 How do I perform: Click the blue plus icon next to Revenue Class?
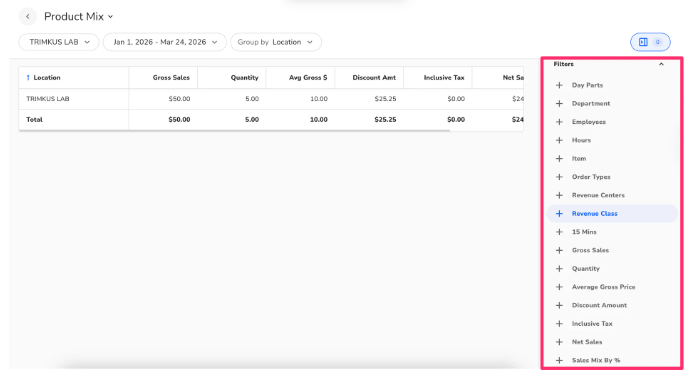click(559, 213)
